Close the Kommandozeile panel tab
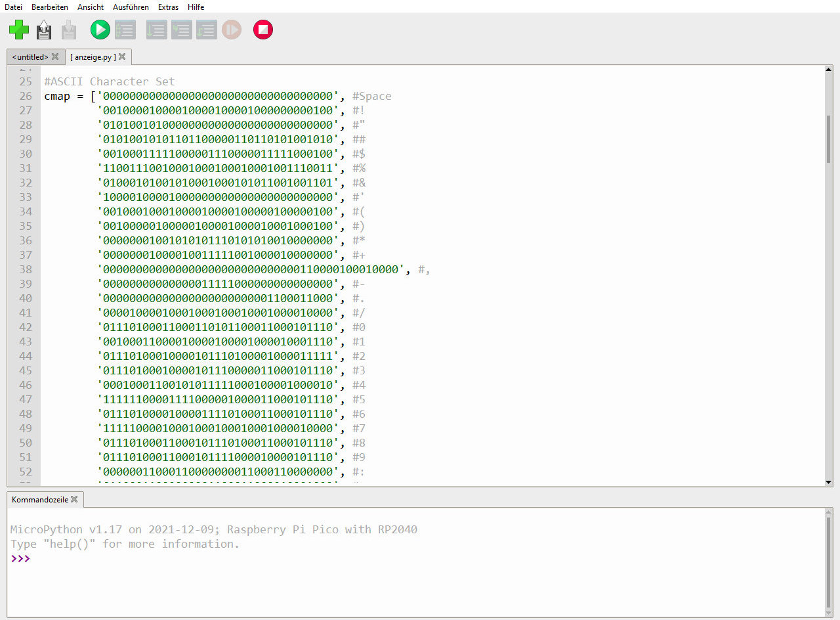The height and width of the screenshot is (620, 840). tap(74, 499)
